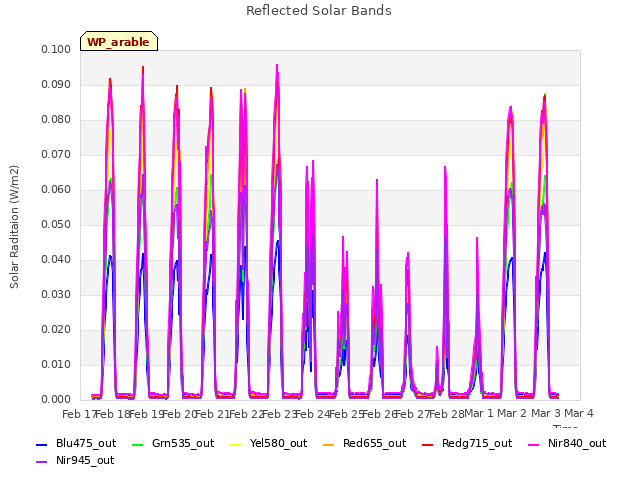
Task: Click the Feb 22 x-axis date label
Action: [246, 414]
